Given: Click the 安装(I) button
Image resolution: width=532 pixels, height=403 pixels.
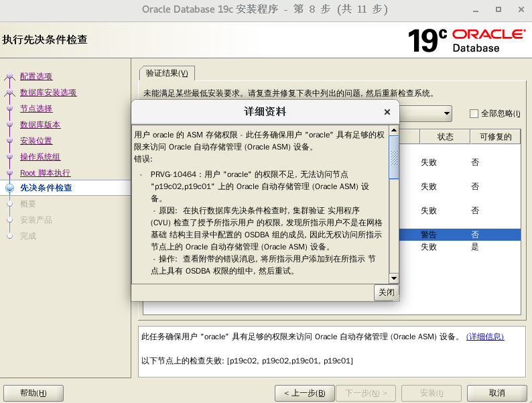Looking at the screenshot, I should 431,393.
